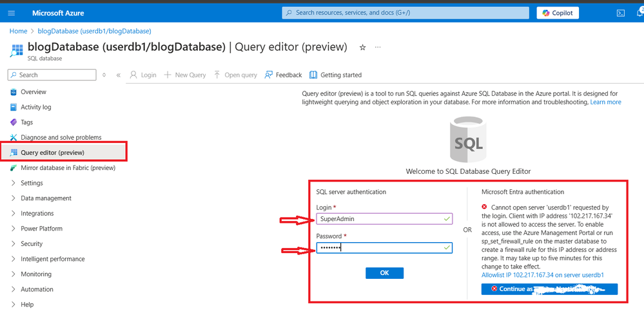Click the Password input field

(384, 248)
